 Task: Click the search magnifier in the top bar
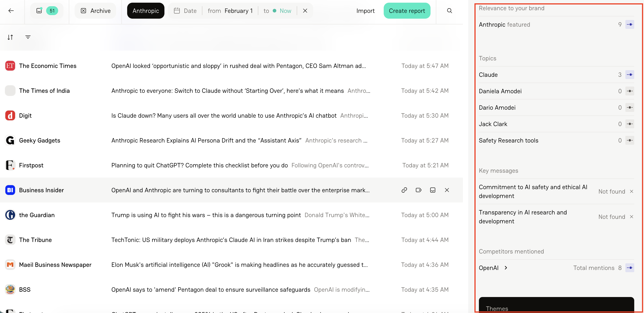[449, 11]
